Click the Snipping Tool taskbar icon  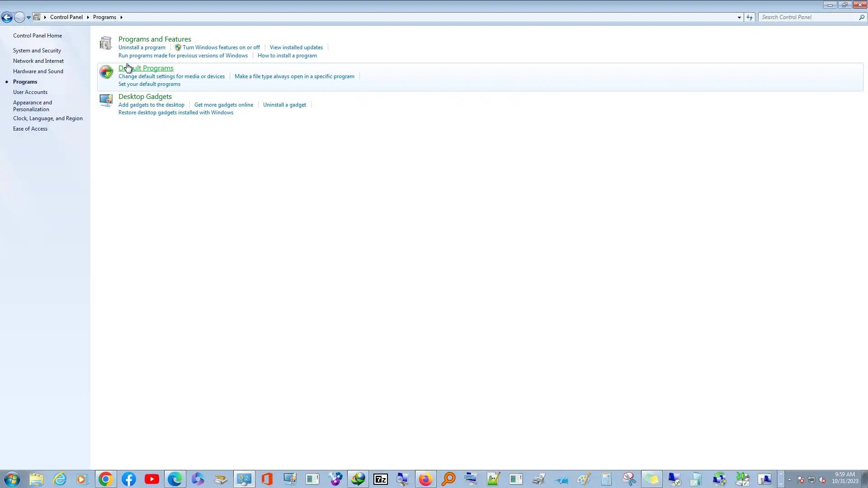[x=629, y=479]
